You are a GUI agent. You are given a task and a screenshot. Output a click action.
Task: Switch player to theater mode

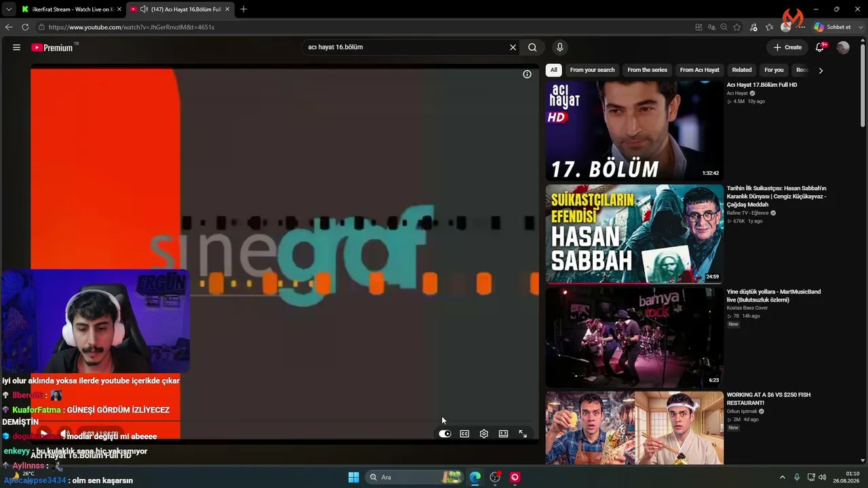(x=503, y=434)
